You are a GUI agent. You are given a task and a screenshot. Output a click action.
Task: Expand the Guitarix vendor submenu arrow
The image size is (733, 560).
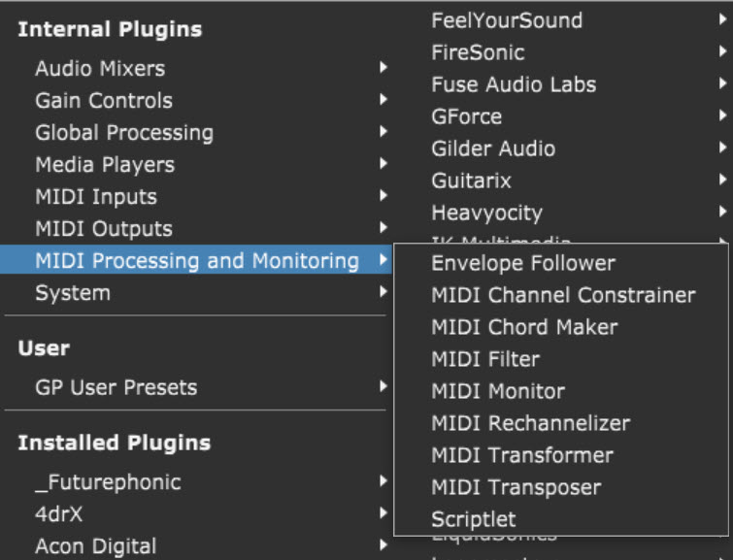pos(723,181)
